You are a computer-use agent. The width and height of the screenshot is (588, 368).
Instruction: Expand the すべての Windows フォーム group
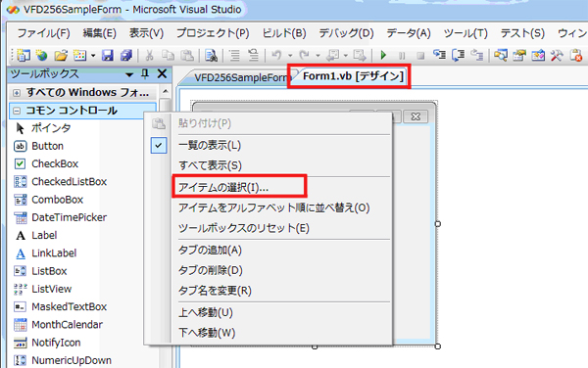coord(17,92)
